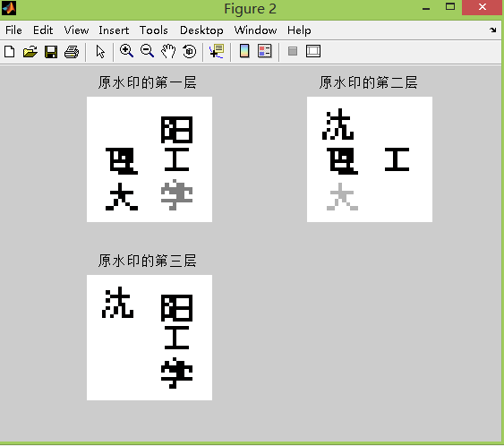Screen dimensions: 504x446
Task: Close the Figure 2 window
Action: click(x=483, y=7)
